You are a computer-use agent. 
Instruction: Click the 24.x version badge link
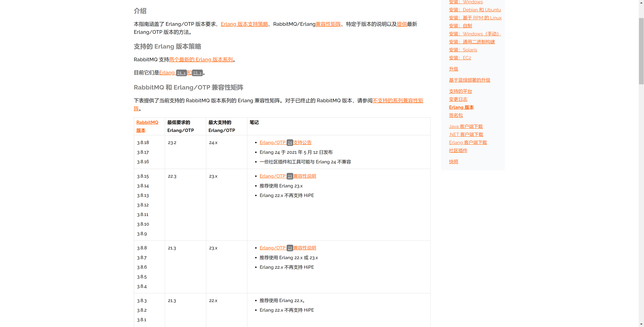coord(181,73)
